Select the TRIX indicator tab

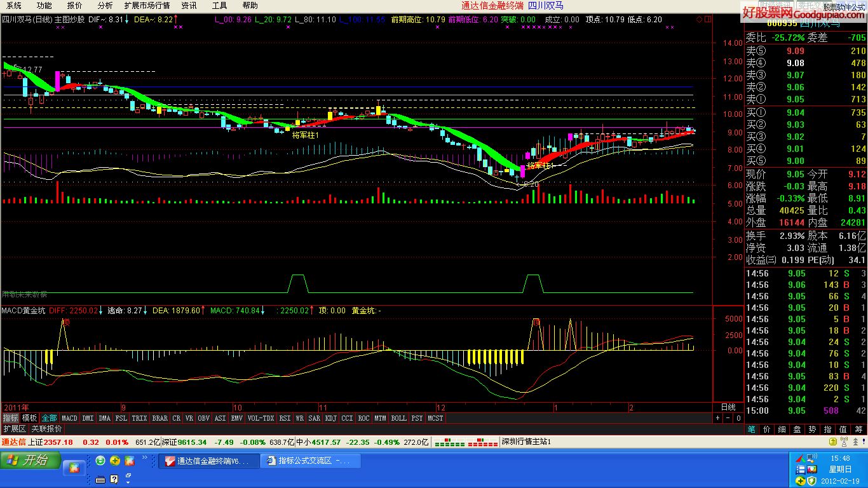coord(139,418)
